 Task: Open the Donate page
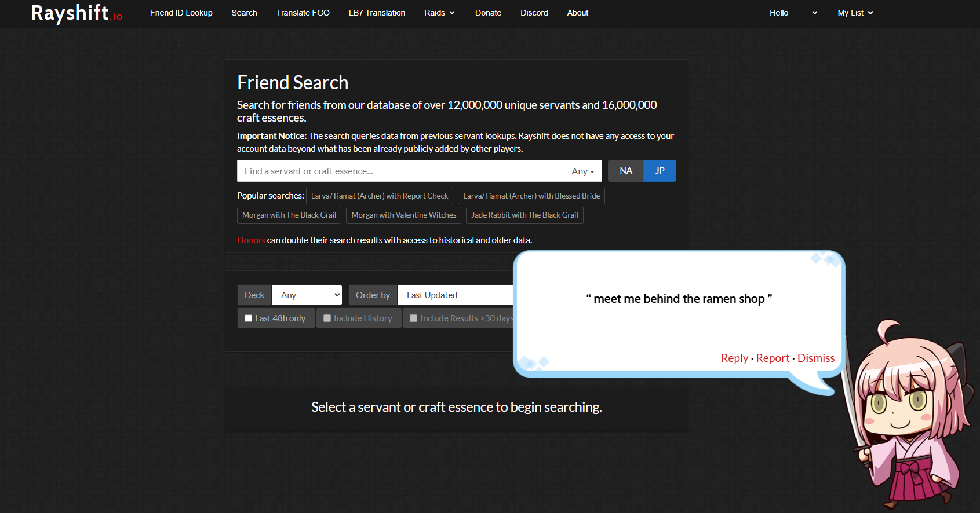[x=488, y=13]
